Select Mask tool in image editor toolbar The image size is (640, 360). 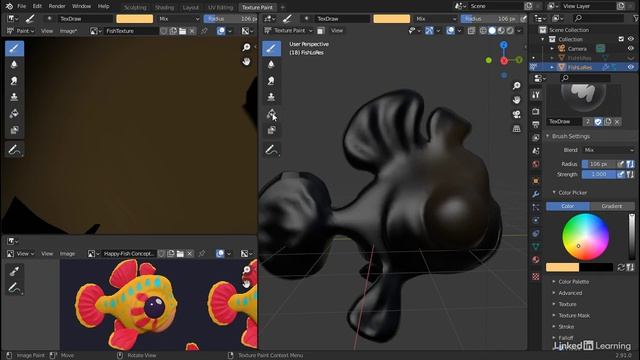tap(14, 130)
